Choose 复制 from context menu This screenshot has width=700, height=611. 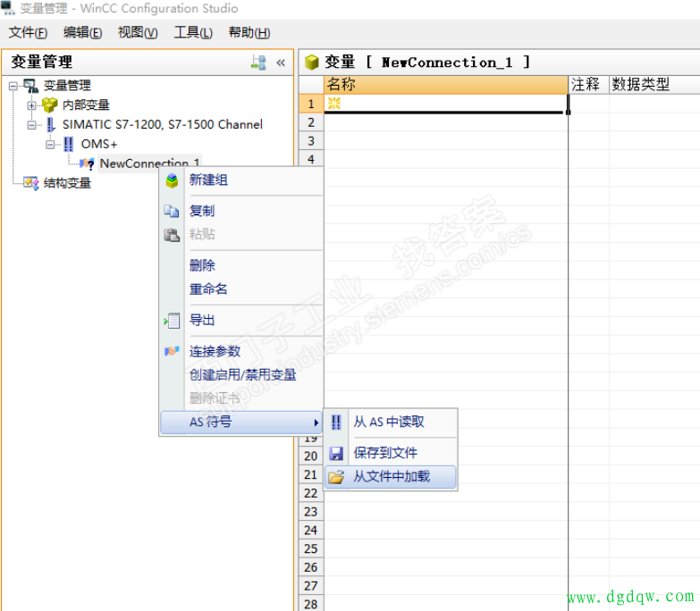point(241,211)
